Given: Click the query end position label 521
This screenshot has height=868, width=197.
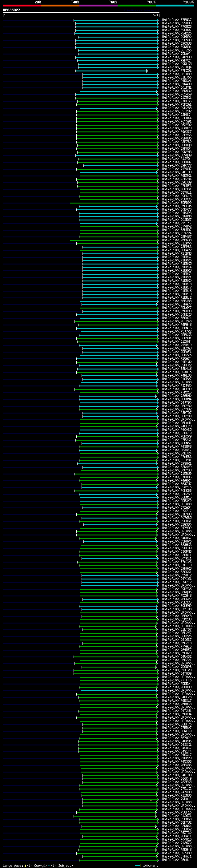Looking at the screenshot, I should (155, 15).
